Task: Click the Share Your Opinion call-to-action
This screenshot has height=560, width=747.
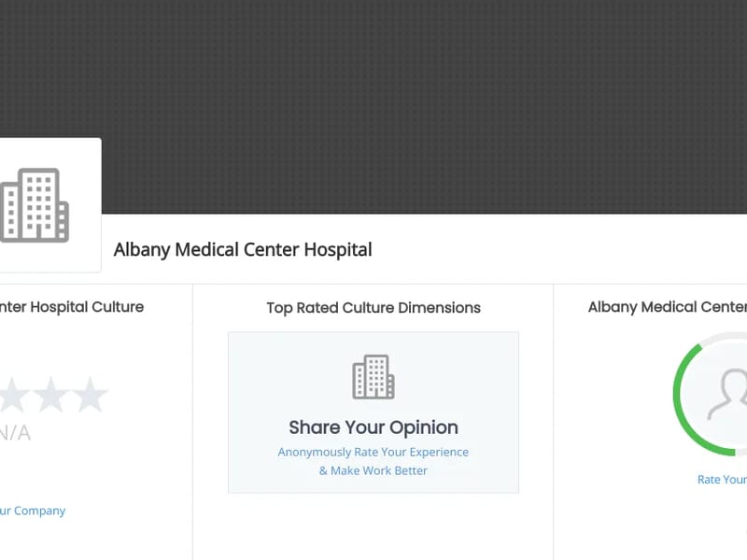Action: [x=373, y=427]
